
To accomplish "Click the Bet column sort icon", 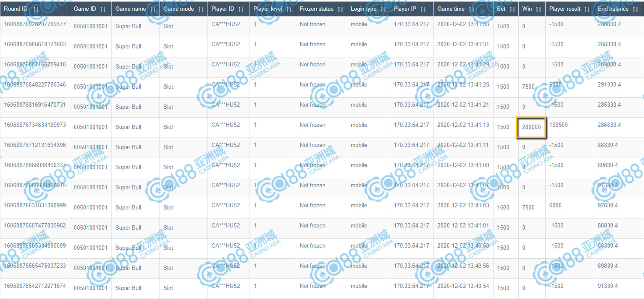I will (512, 9).
